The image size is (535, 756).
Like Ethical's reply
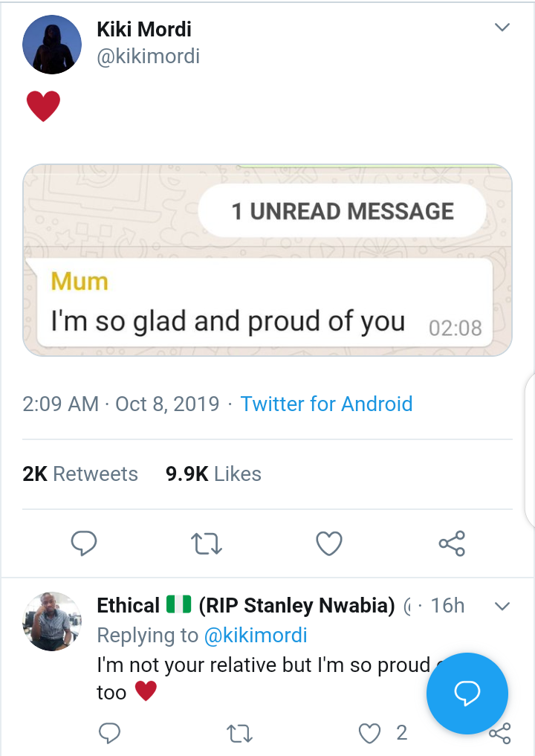click(369, 734)
